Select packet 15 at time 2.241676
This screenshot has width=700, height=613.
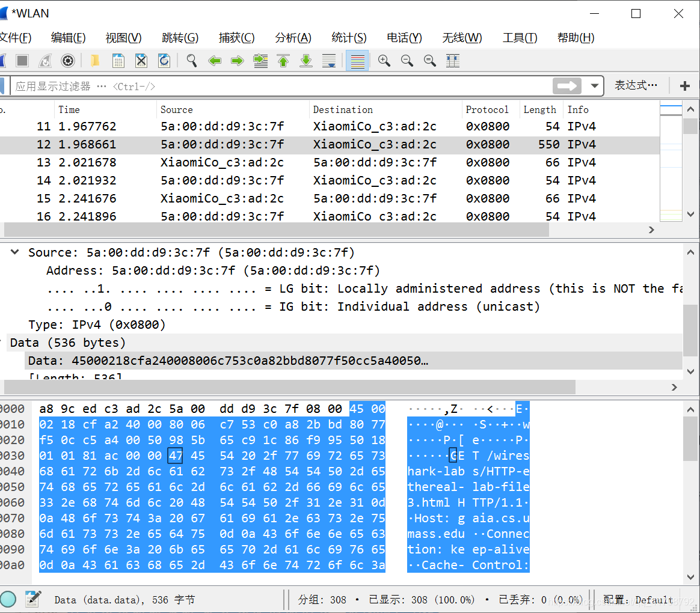point(330,198)
